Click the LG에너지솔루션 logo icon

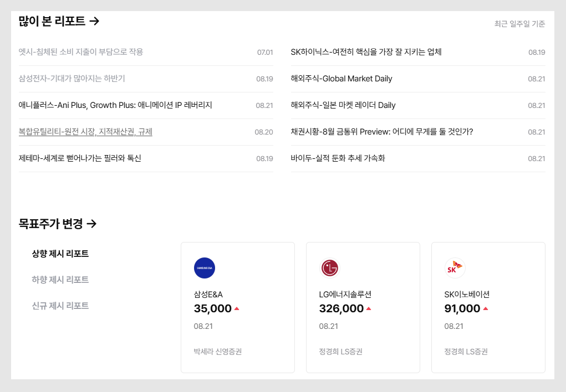pyautogui.click(x=329, y=268)
